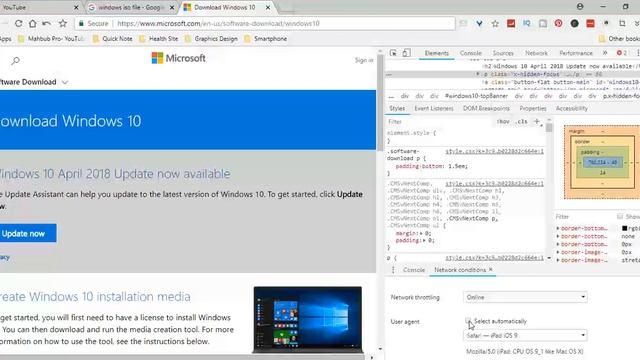
Task: Open the DOM Breakpoints pane tab
Action: click(486, 108)
